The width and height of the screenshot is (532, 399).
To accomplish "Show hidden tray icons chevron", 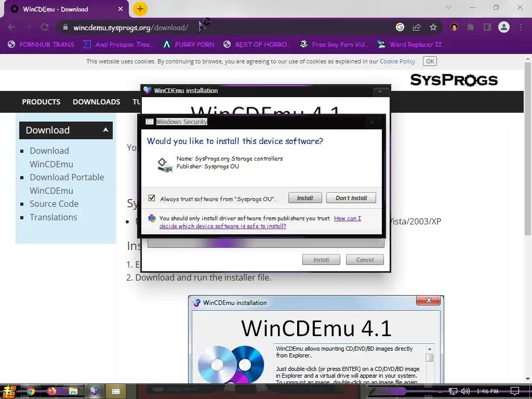I will tap(440, 392).
